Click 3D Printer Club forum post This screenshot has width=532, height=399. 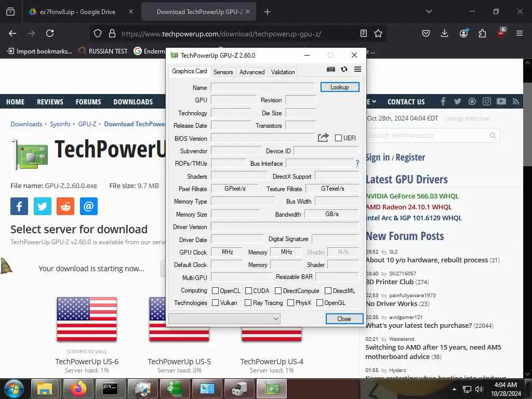(390, 282)
